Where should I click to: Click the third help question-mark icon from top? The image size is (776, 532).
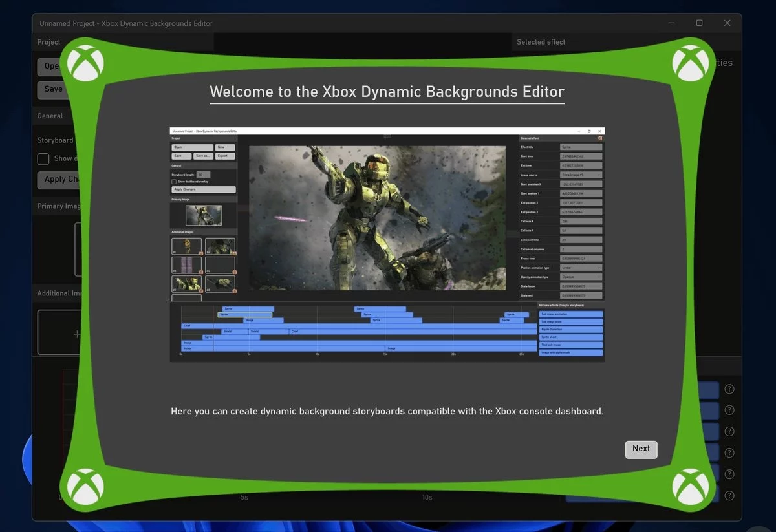[x=729, y=432]
